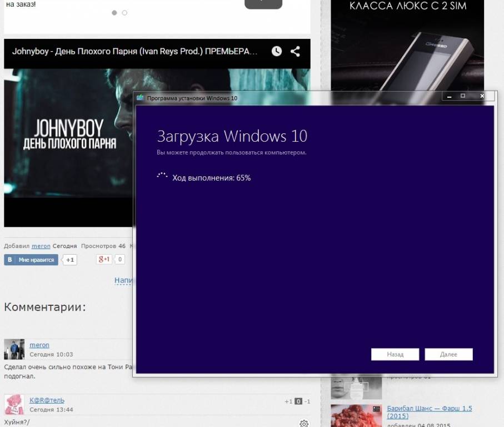
Task: Downvote K@R@тель comment with -1
Action: pos(307,401)
